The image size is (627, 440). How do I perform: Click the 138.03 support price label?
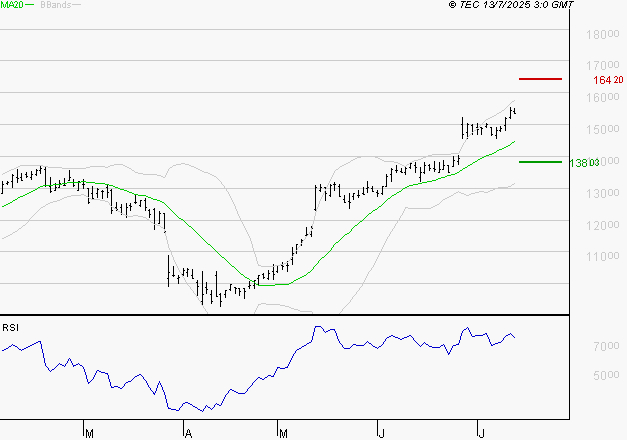coord(584,162)
